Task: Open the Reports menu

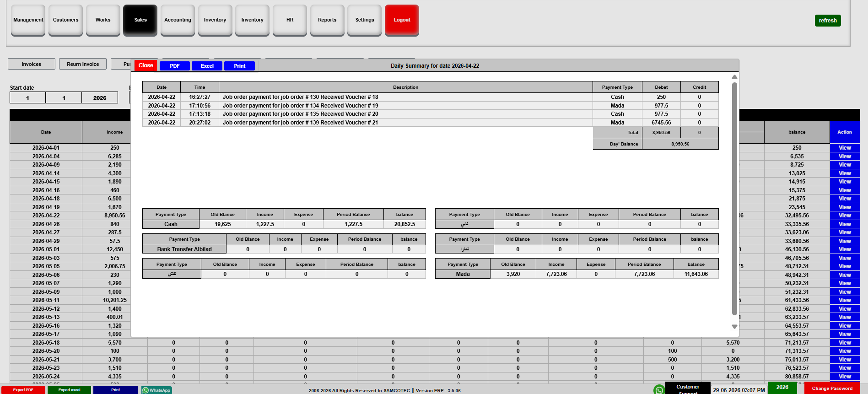Action: click(327, 20)
